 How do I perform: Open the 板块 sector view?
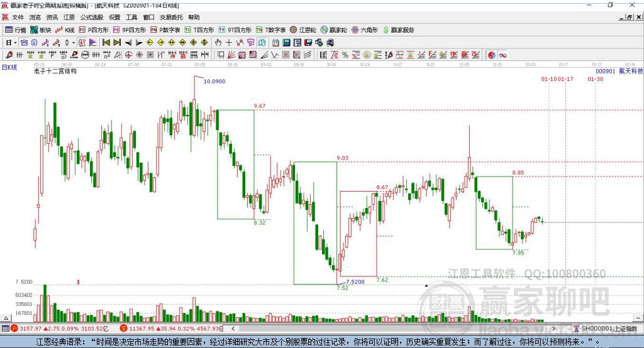click(41, 30)
